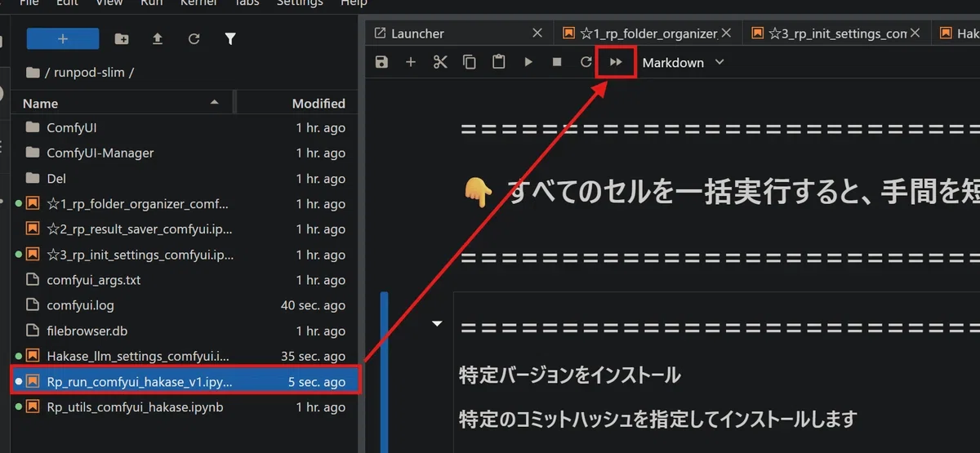Restart the kernel with the circular arrow
This screenshot has width=980, height=453.
[x=586, y=62]
